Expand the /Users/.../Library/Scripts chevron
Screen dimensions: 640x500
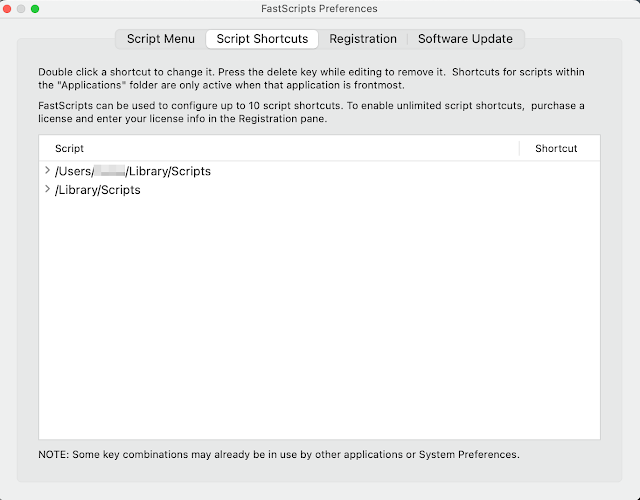pyautogui.click(x=47, y=170)
